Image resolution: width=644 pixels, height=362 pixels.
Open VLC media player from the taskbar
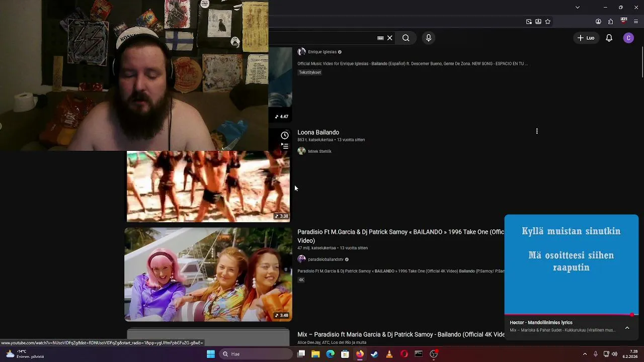389,354
